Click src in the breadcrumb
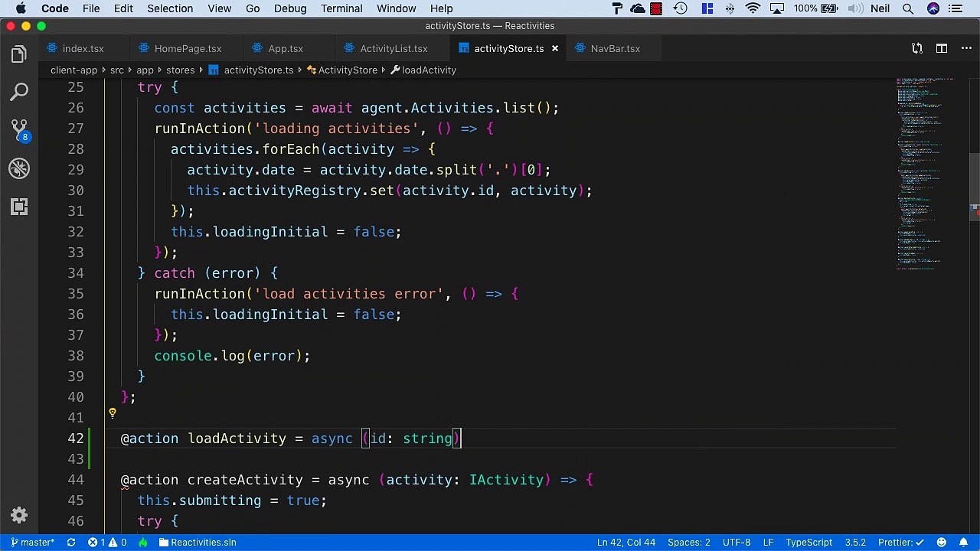980x551 pixels. click(x=116, y=70)
